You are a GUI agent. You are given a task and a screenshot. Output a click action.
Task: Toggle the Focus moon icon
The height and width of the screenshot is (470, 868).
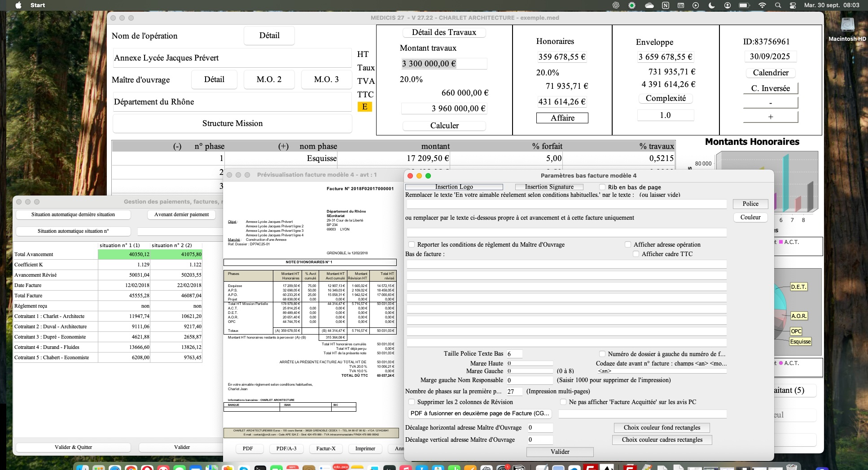pyautogui.click(x=711, y=5)
